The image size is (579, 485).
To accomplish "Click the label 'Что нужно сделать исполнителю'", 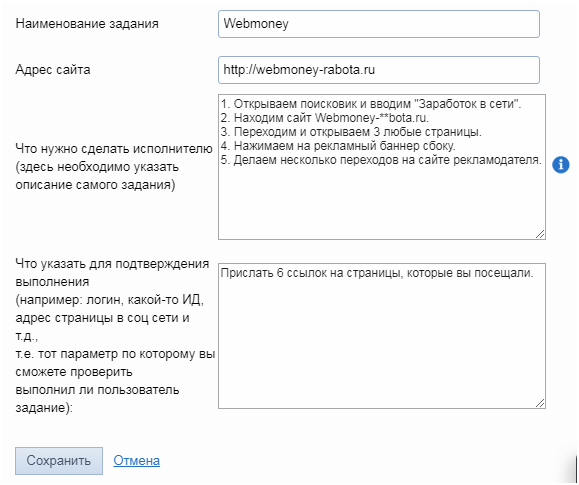I will point(114,148).
